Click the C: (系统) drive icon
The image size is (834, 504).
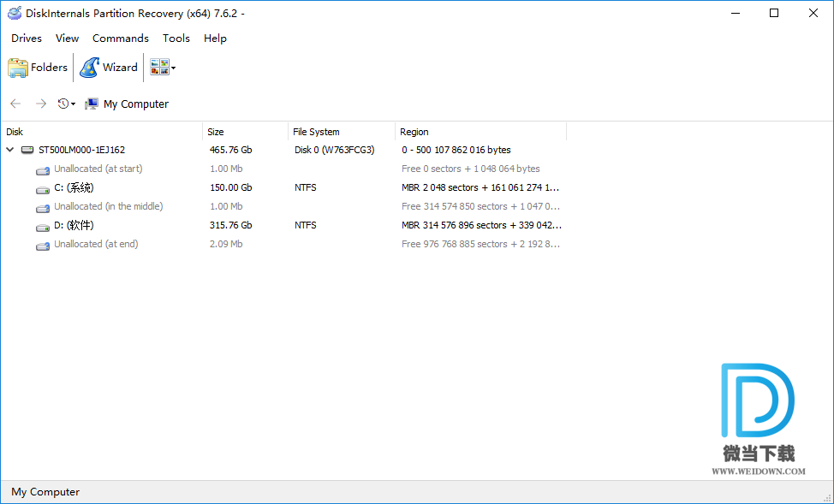[43, 189]
